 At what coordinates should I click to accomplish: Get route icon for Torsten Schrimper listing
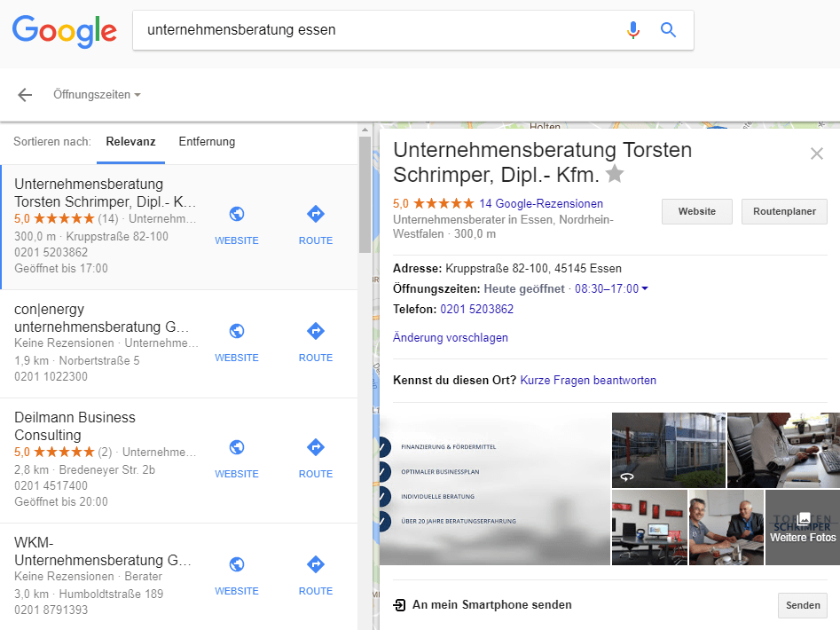316,214
